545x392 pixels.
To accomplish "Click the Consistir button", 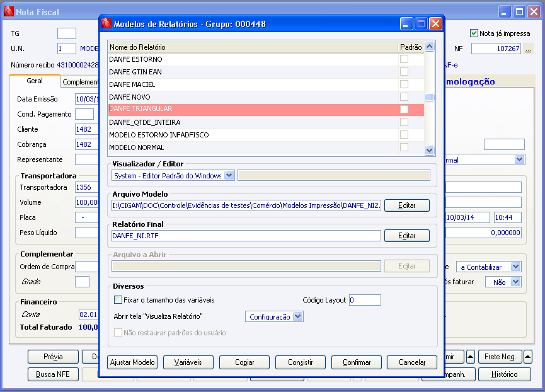I will tap(301, 362).
